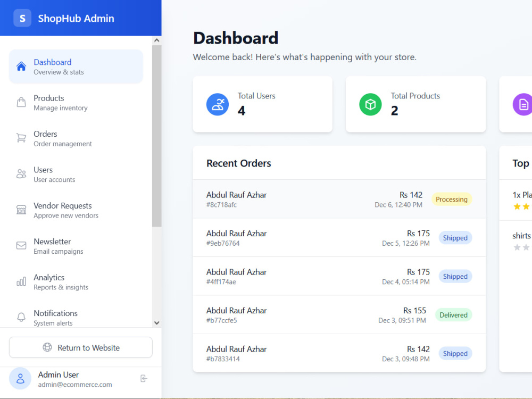Click the blue Total Users icon
The width and height of the screenshot is (532, 399).
click(x=218, y=104)
